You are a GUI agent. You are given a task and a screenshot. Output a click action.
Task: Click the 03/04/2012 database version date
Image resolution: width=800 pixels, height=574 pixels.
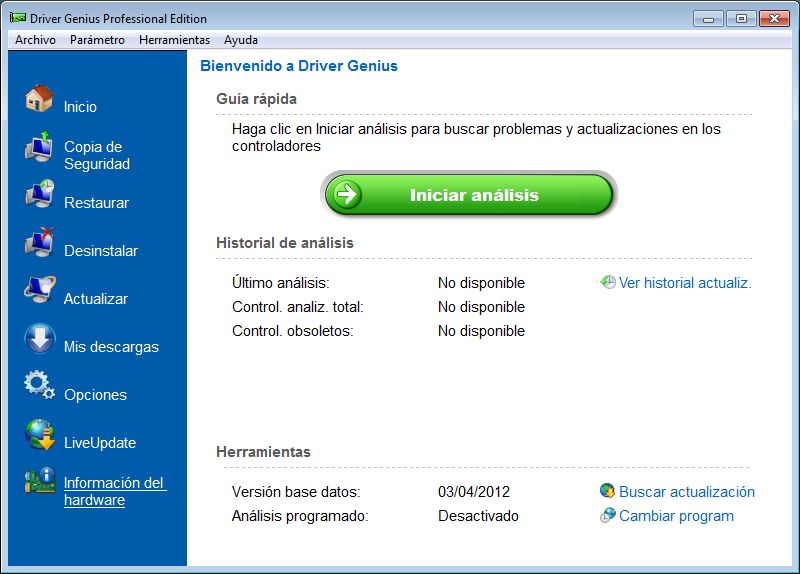pyautogui.click(x=474, y=491)
